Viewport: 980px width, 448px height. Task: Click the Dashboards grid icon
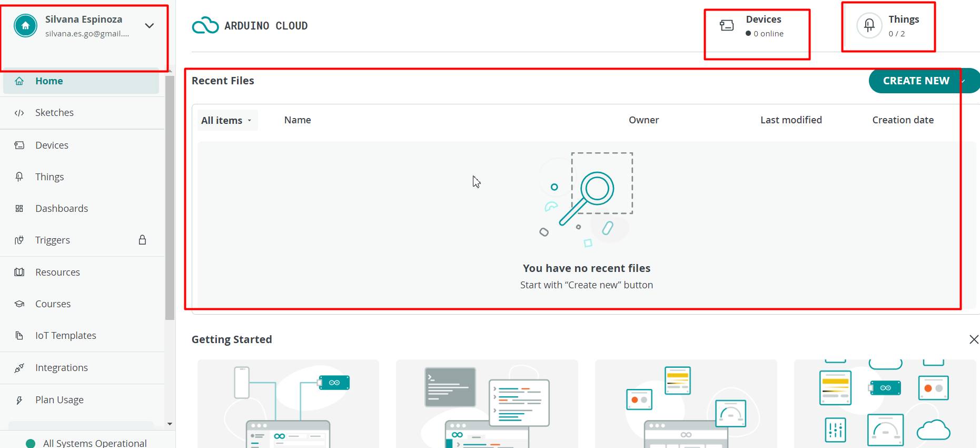(19, 209)
